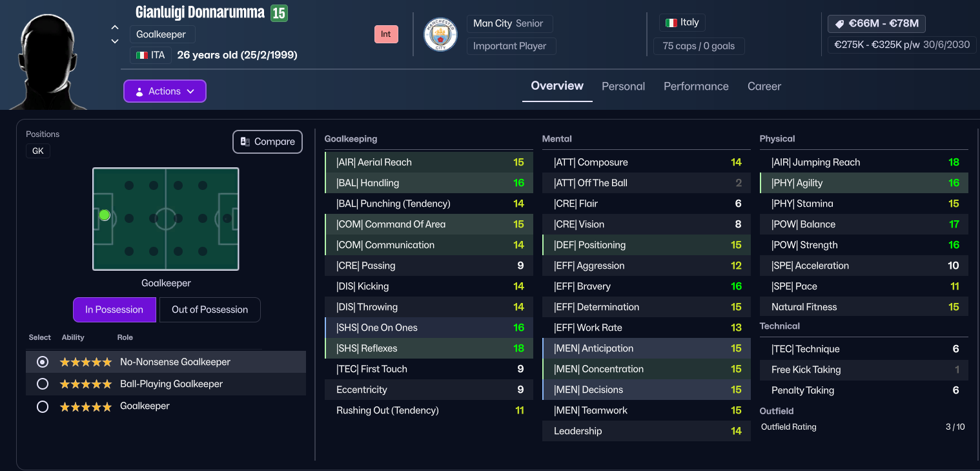Image resolution: width=980 pixels, height=471 pixels.
Task: Open the Actions dropdown menu
Action: coord(165,91)
